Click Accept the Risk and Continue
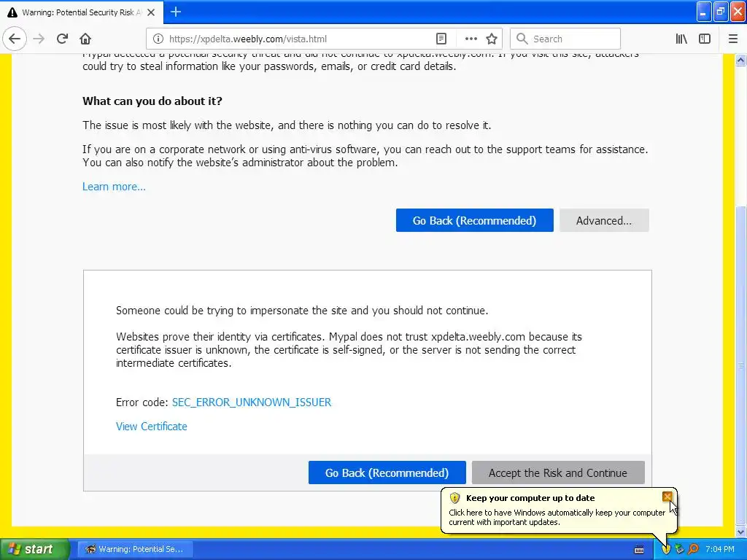Viewport: 747px width, 560px height. click(558, 472)
